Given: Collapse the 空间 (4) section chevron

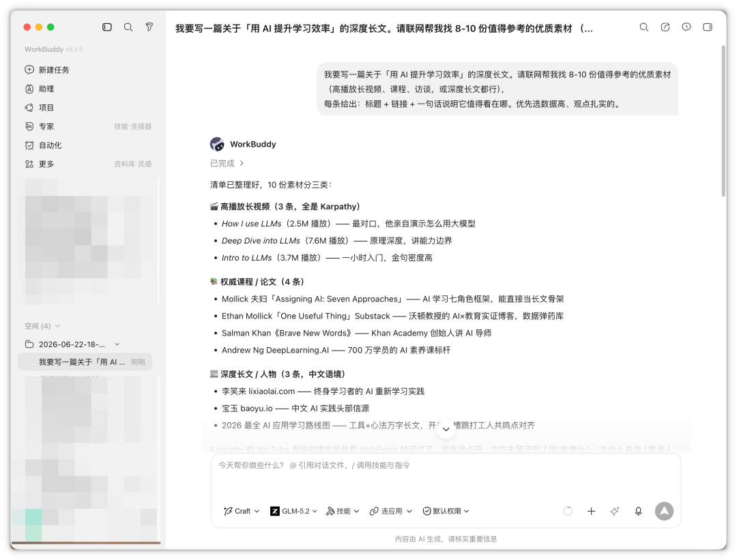Looking at the screenshot, I should 58,325.
